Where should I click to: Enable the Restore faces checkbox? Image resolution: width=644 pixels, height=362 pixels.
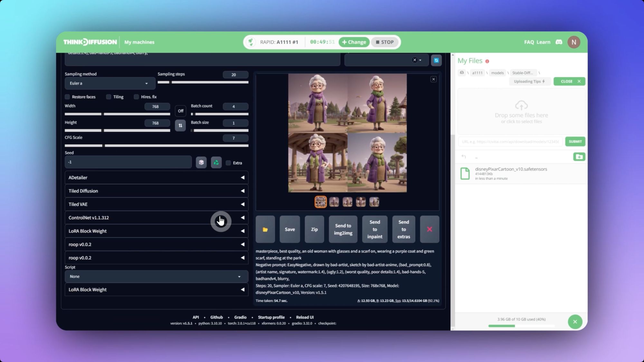point(67,97)
